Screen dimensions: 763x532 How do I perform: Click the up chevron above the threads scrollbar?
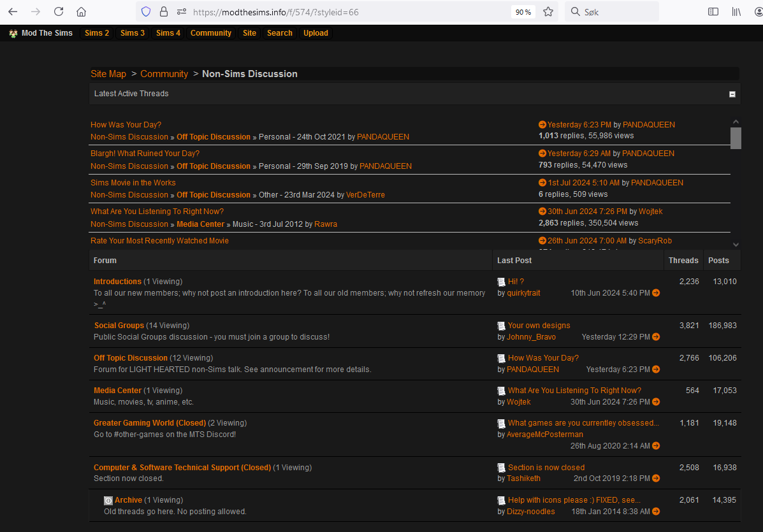736,120
